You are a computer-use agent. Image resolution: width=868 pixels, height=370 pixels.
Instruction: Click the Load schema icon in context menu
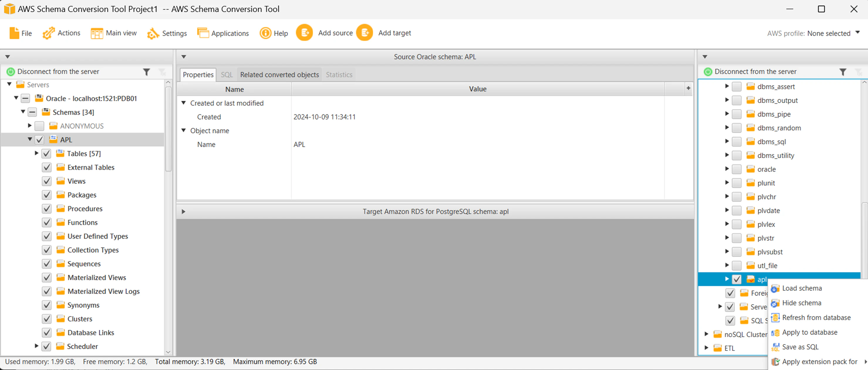click(775, 288)
